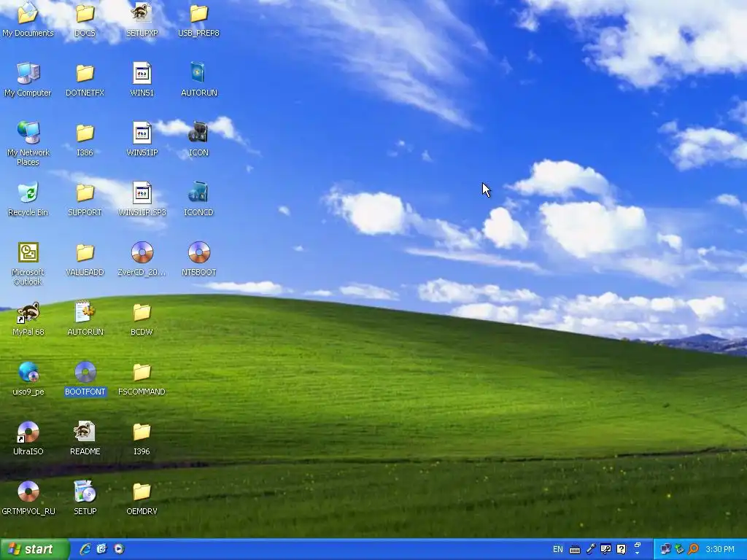This screenshot has height=560, width=747.
Task: Select the WIN51 file icon
Action: 142,79
